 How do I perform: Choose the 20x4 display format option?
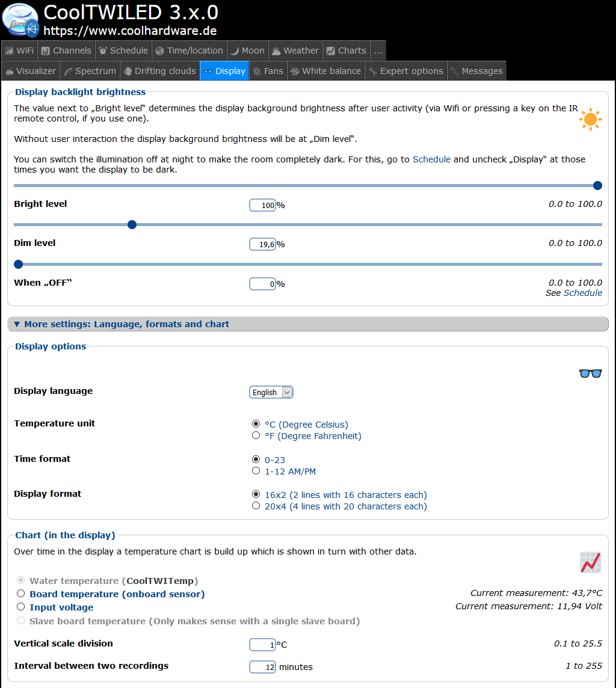pyautogui.click(x=256, y=506)
